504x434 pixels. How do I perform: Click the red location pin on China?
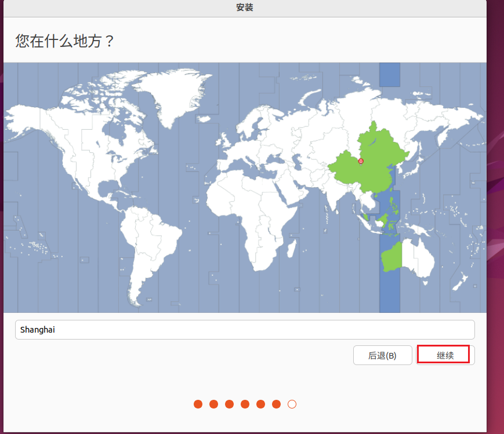(x=361, y=161)
